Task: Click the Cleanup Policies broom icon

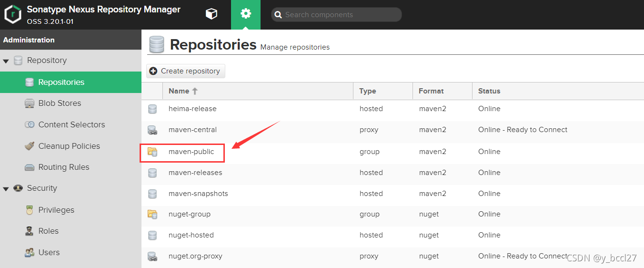Action: [x=30, y=146]
